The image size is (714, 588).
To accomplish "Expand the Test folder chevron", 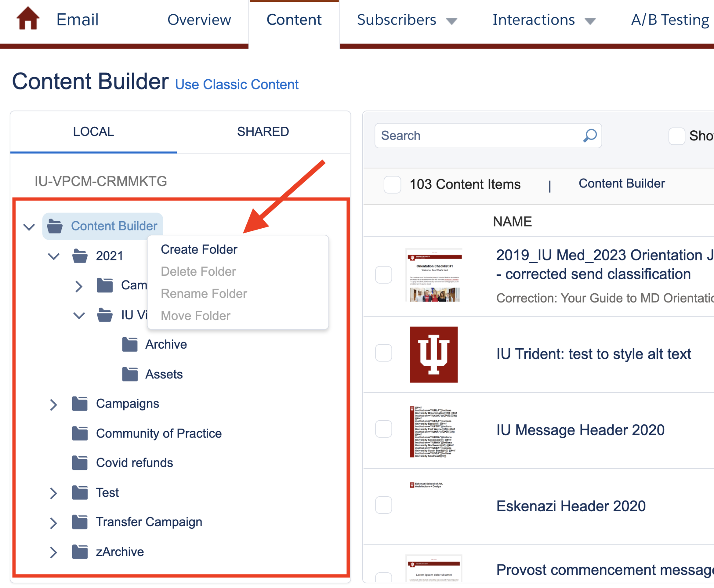I will 54,493.
